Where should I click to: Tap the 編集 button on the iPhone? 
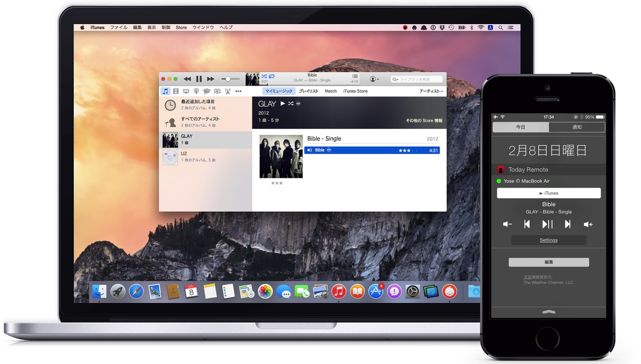pos(549,262)
